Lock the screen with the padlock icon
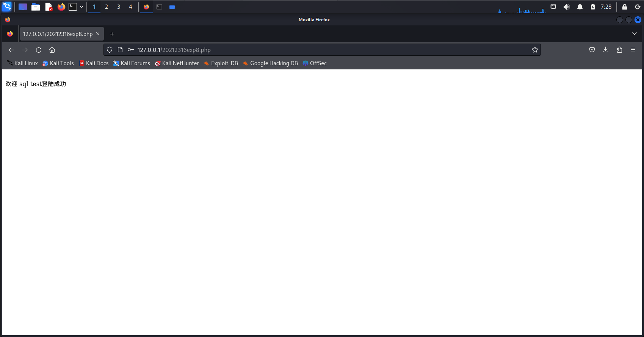The width and height of the screenshot is (644, 337). click(625, 7)
